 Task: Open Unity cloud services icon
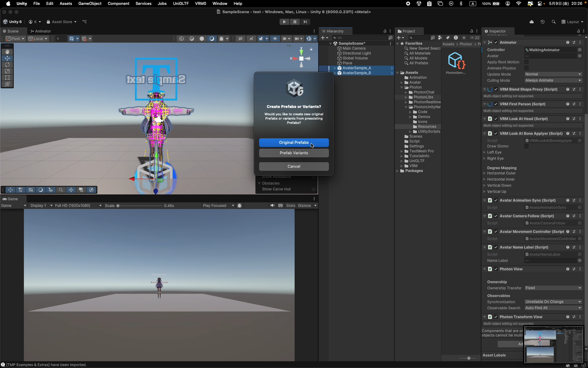pos(531,22)
